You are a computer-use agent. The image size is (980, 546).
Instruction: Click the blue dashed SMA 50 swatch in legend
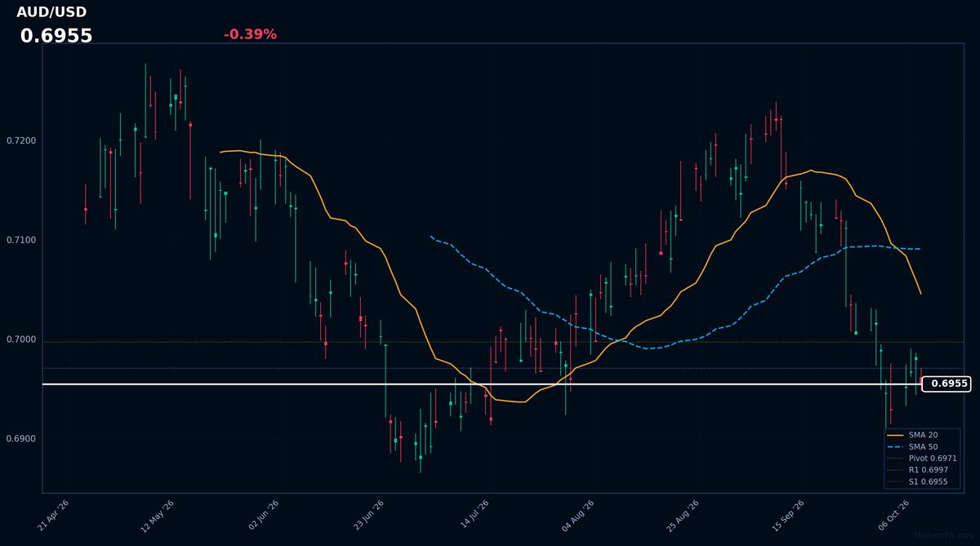click(895, 446)
